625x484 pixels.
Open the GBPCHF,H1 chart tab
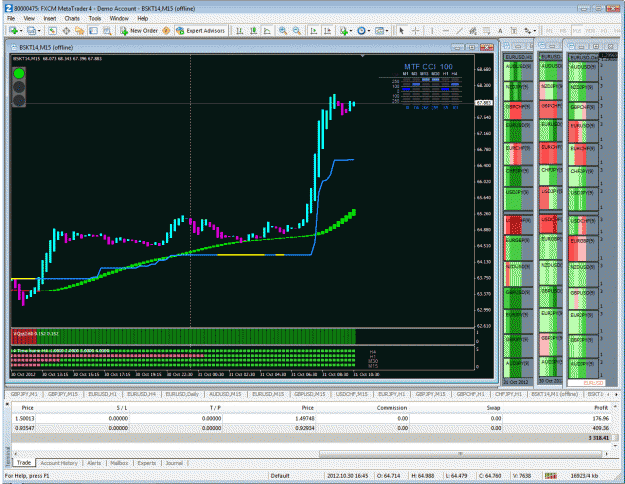tap(471, 394)
